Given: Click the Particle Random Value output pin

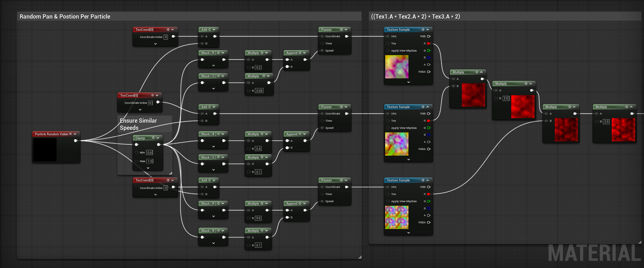Looking at the screenshot, I should 76,141.
